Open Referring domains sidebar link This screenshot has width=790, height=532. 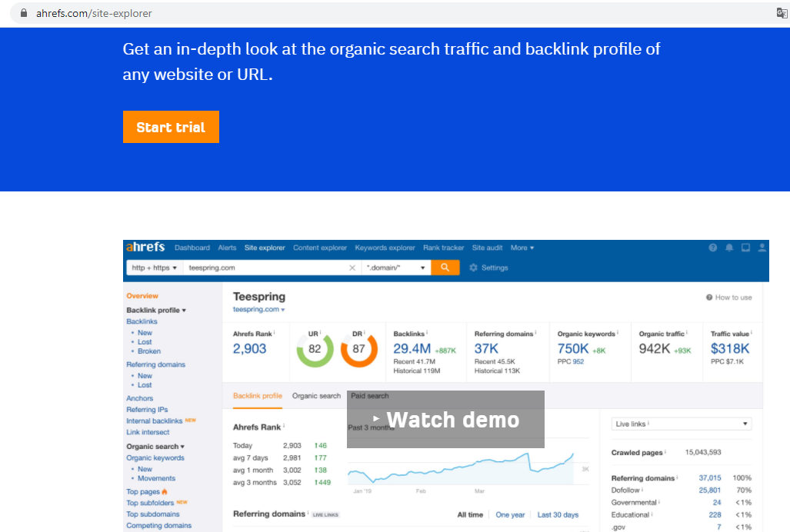tap(155, 364)
